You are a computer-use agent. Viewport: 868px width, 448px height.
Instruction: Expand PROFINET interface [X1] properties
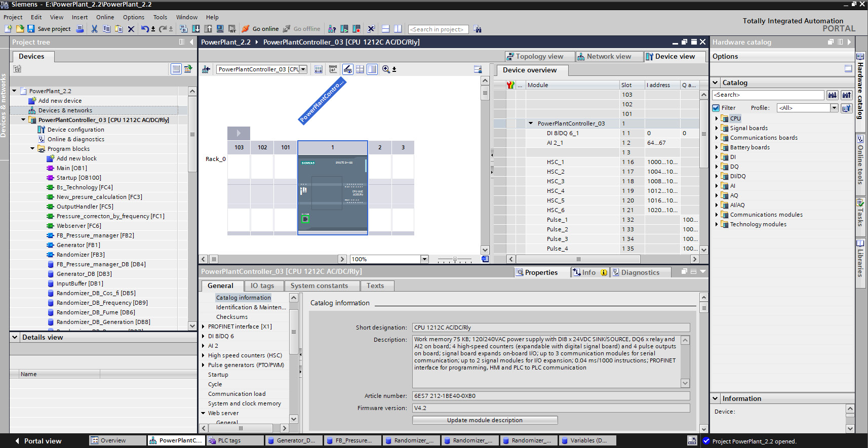point(204,327)
